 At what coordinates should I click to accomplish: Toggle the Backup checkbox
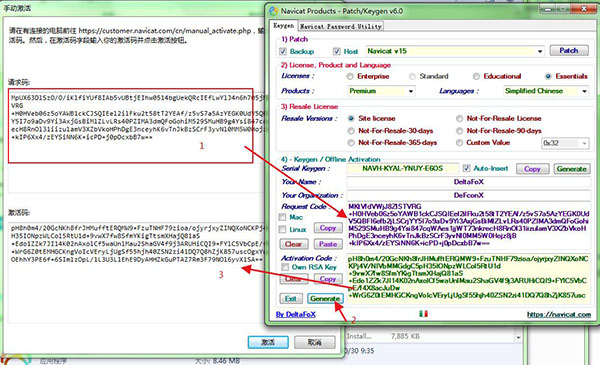(x=283, y=51)
